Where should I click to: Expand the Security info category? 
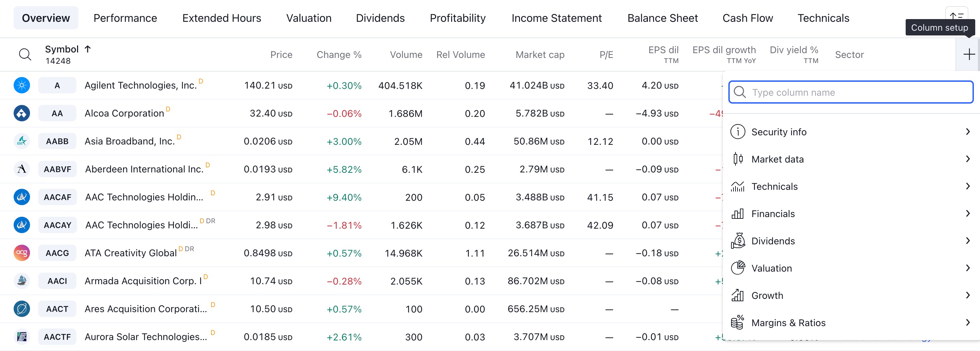[851, 132]
